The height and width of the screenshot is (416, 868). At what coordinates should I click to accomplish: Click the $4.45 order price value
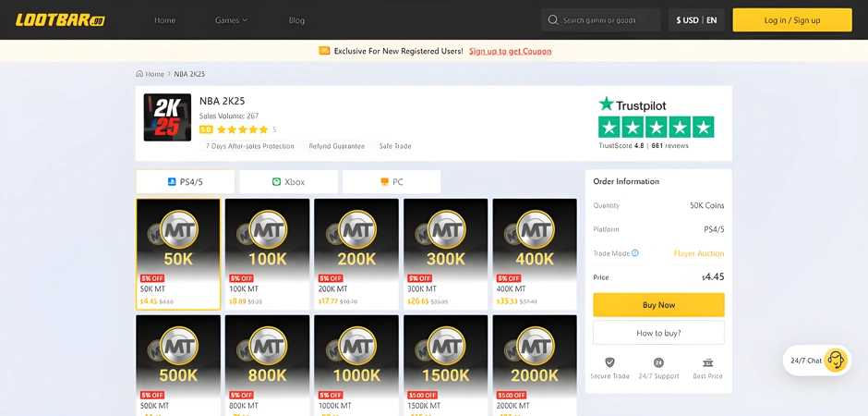(x=713, y=277)
